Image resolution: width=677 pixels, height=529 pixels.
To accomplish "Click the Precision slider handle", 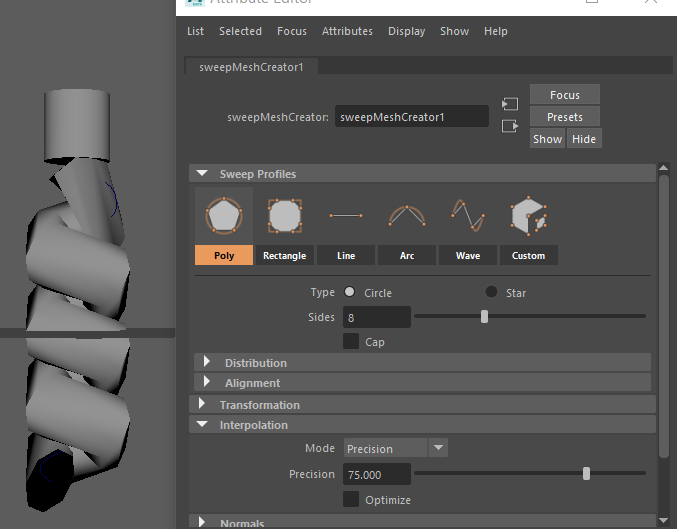I will [586, 474].
